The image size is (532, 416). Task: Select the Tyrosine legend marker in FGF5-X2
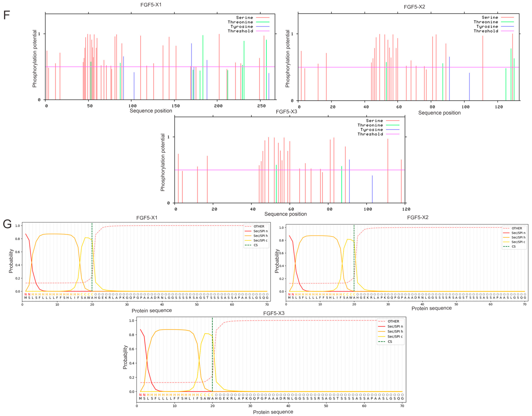[508, 27]
